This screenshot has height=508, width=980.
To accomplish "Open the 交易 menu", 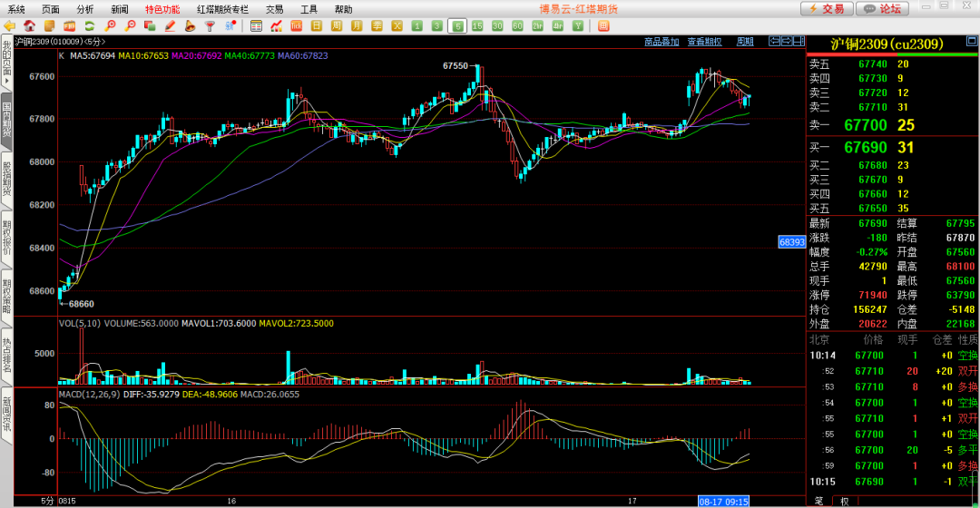I will 274,9.
